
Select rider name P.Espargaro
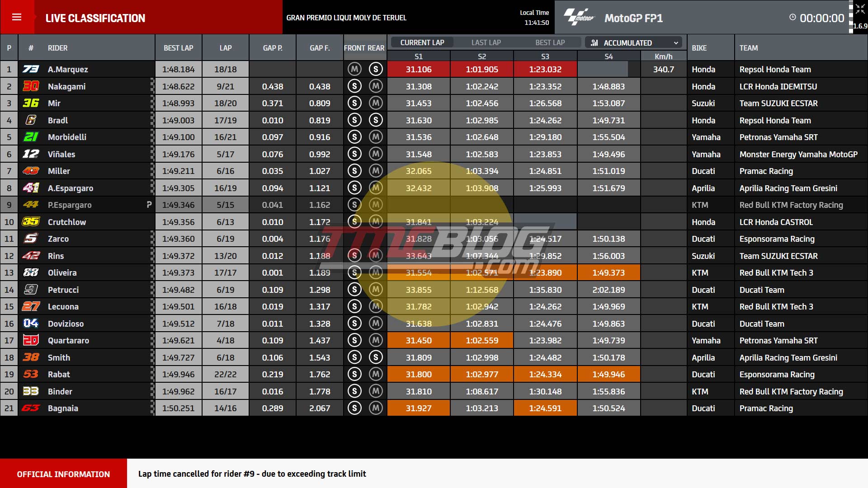pos(70,205)
